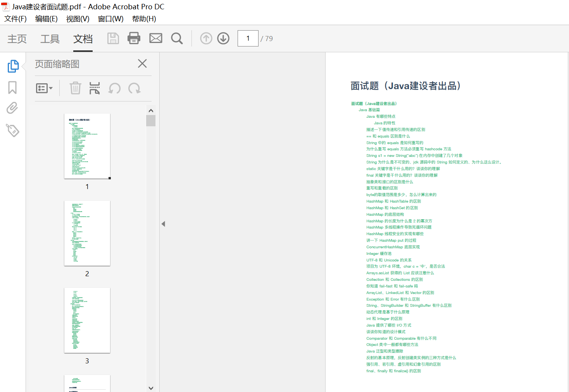The image size is (569, 392).
Task: Click the Delete pages trash icon
Action: click(x=75, y=88)
